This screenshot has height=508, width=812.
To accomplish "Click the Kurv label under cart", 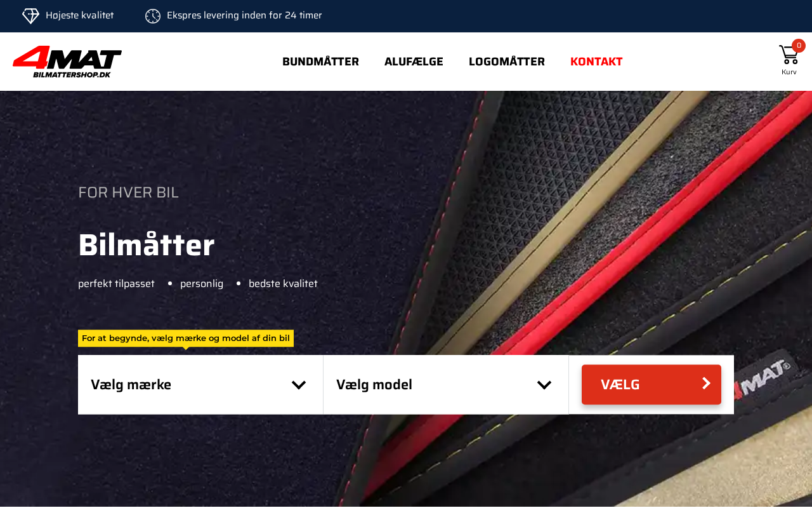I will coord(789,72).
